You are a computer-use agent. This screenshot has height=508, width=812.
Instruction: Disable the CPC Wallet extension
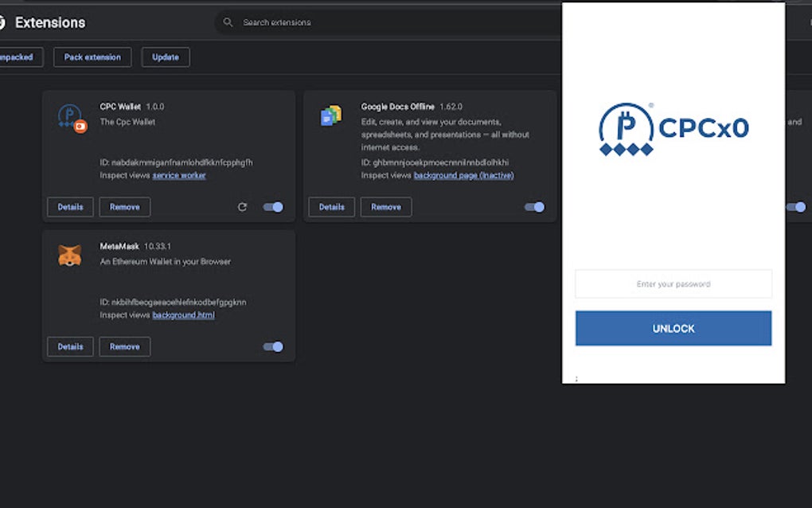click(x=271, y=206)
